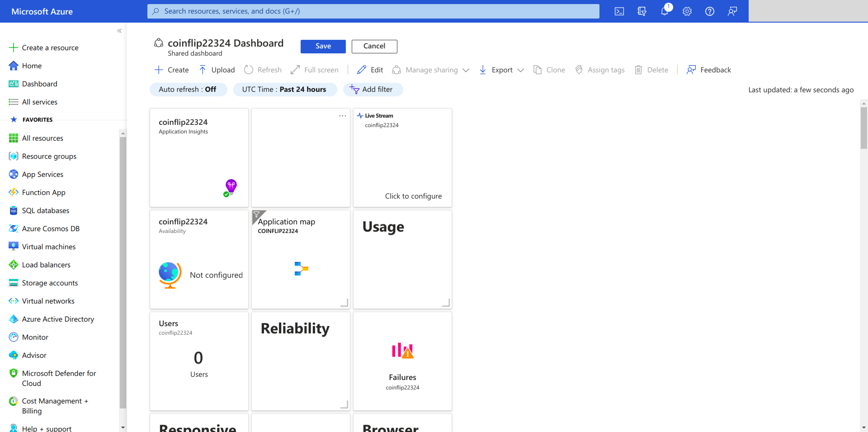
Task: Open the empty tile's ellipsis menu
Action: pyautogui.click(x=342, y=116)
